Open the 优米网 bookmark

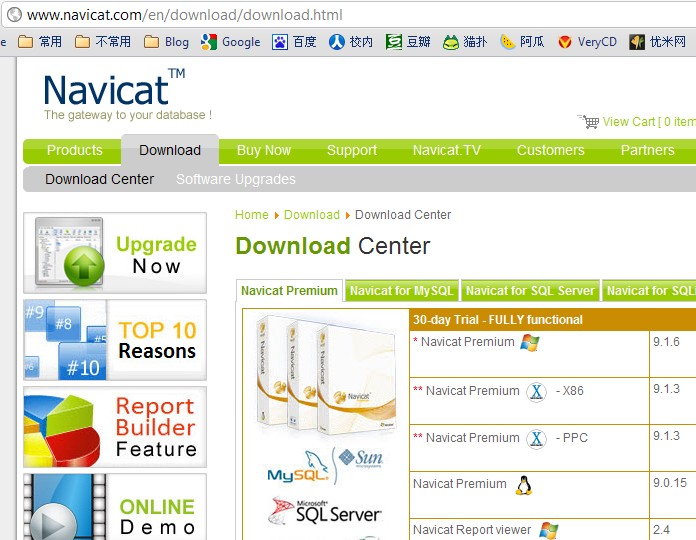657,42
